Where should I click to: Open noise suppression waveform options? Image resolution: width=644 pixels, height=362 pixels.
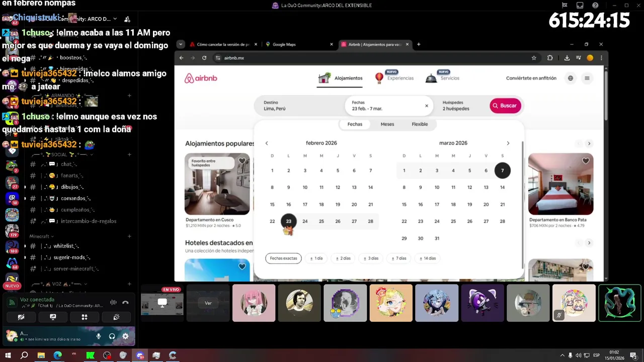(113, 303)
